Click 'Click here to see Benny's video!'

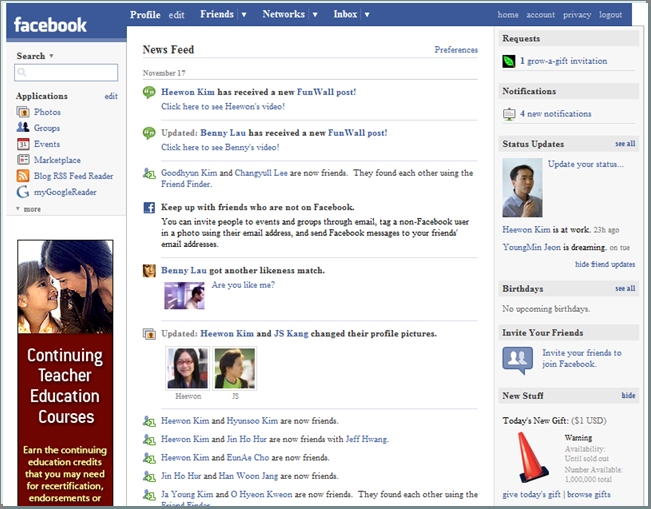[220, 147]
